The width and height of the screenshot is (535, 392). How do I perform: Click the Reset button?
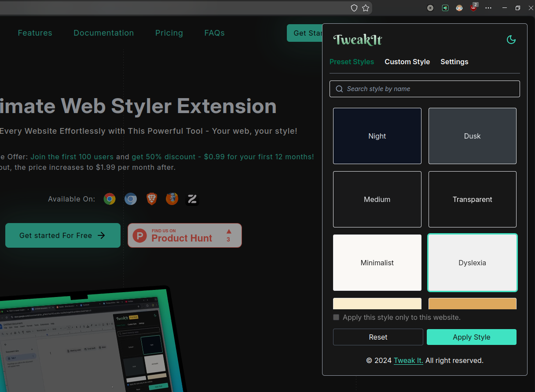(x=378, y=337)
